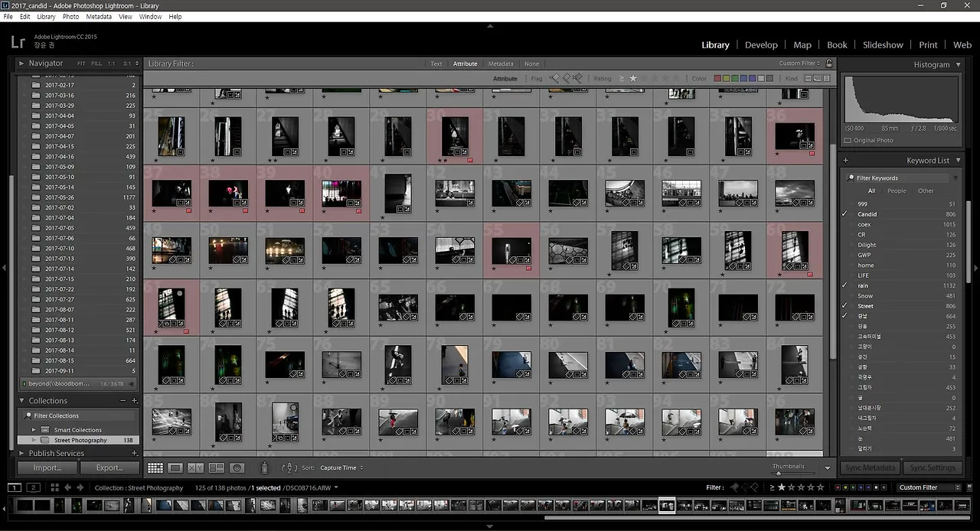Switch to Grid View icon in toolbar

[155, 467]
